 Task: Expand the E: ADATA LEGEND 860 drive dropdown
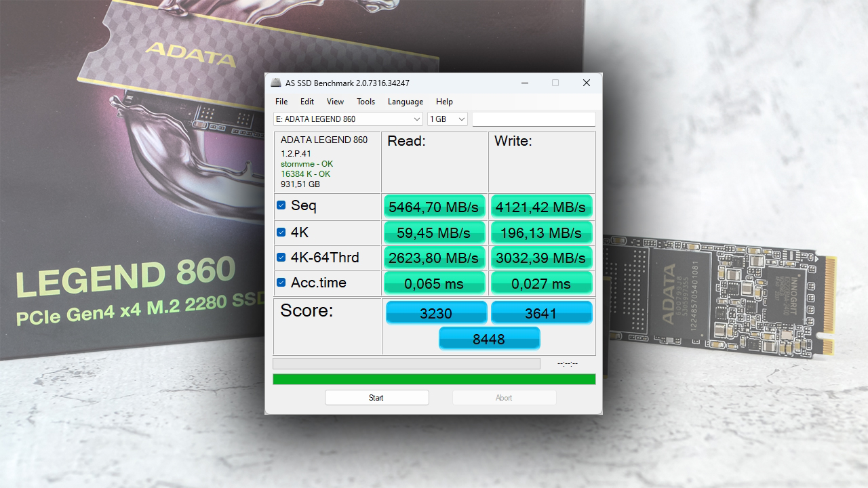[x=349, y=119]
